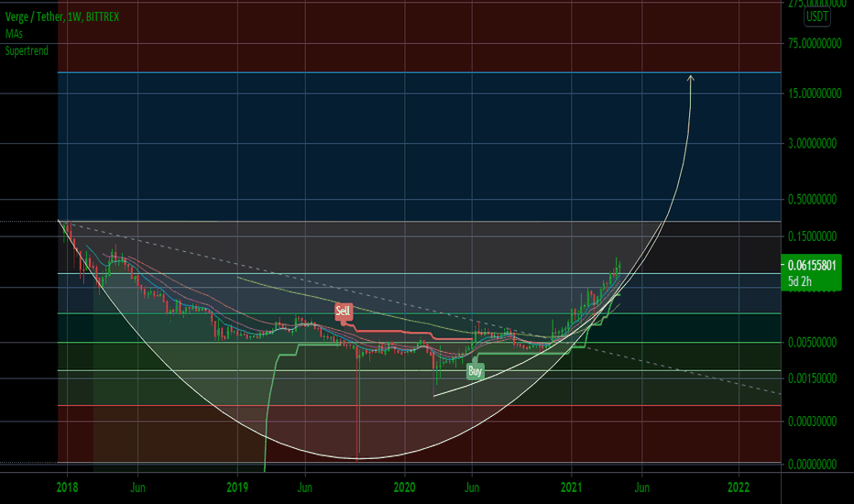Screen dimensions: 854x504
Task: Click the 0.50000000 price axis label
Action: point(812,200)
